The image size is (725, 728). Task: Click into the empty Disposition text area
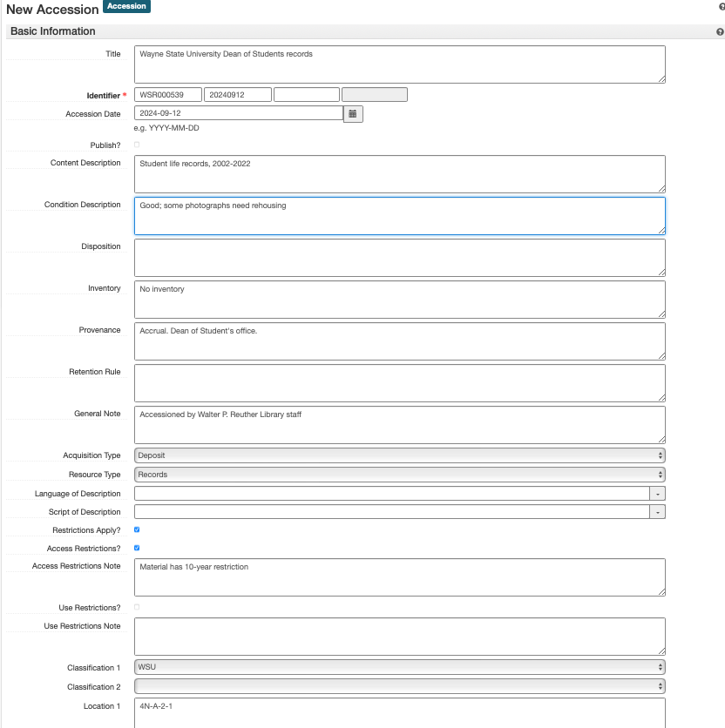pyautogui.click(x=399, y=258)
